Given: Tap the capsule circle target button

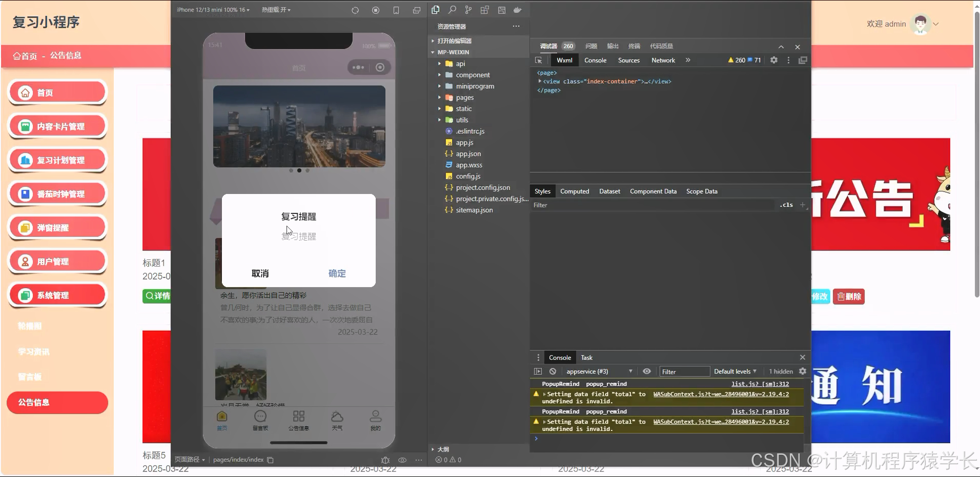Looking at the screenshot, I should [x=380, y=67].
